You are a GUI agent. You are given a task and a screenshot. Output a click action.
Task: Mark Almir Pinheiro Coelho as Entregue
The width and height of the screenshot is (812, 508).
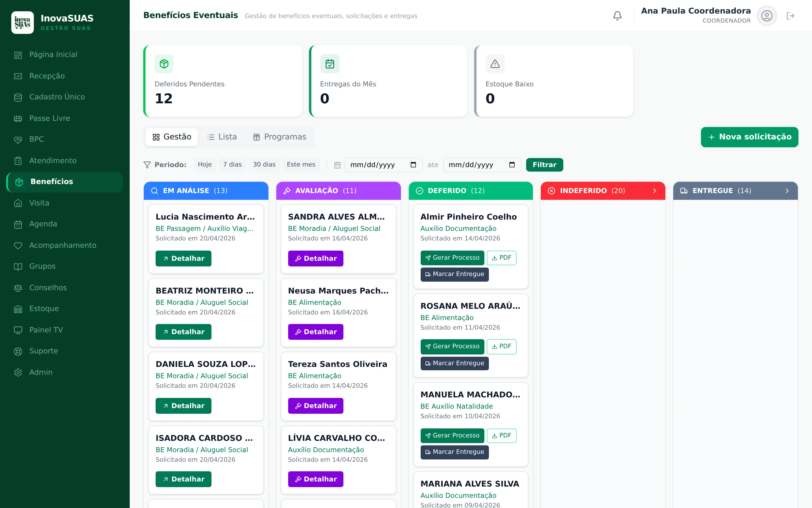(455, 275)
